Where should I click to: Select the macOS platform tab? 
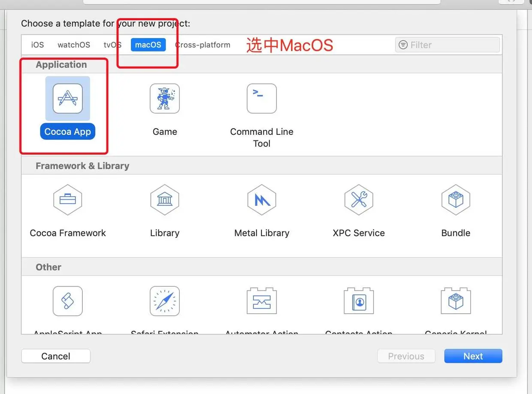[x=148, y=45]
